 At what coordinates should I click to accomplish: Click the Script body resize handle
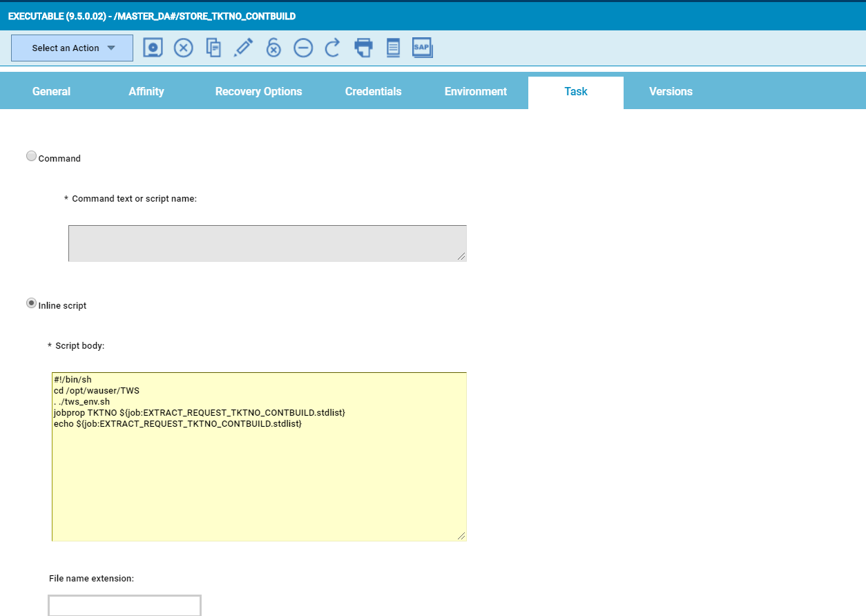(x=461, y=536)
